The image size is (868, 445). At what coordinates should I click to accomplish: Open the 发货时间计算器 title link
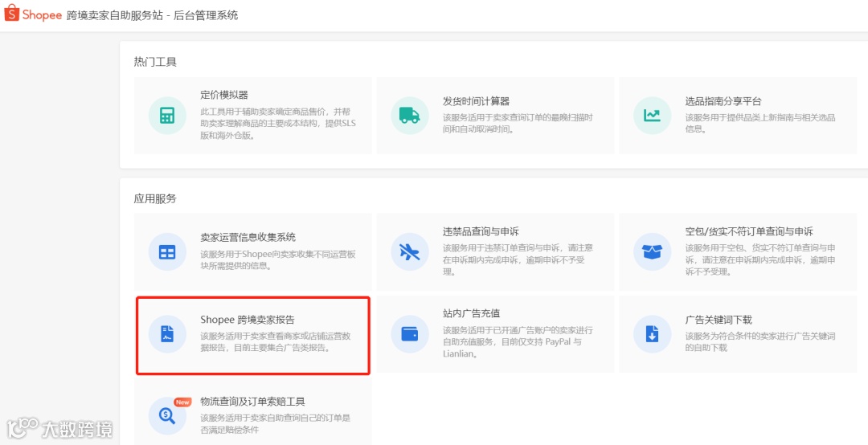pyautogui.click(x=476, y=101)
